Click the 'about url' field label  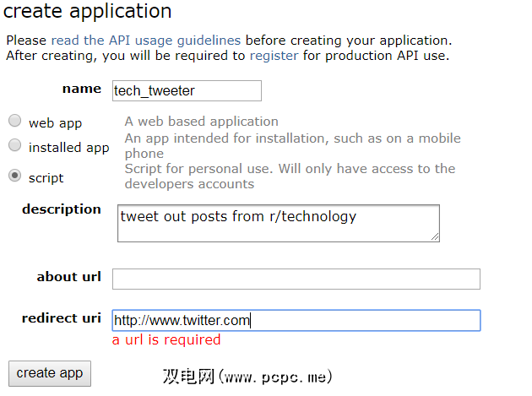click(x=69, y=276)
